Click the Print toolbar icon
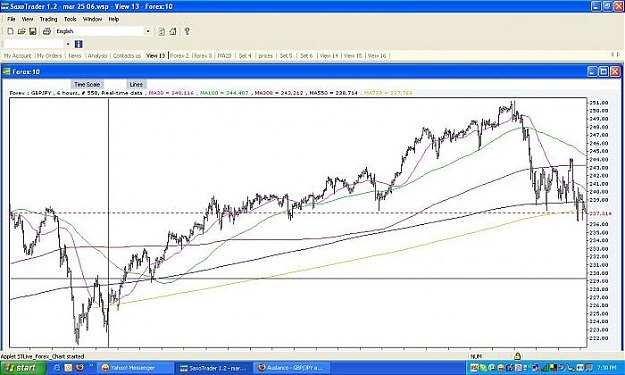The image size is (625, 375). click(47, 31)
